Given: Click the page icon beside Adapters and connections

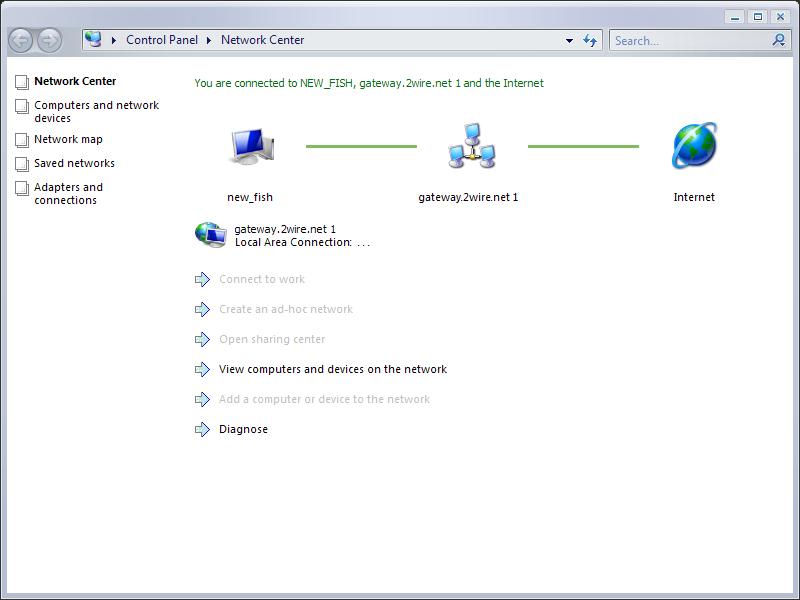Looking at the screenshot, I should pyautogui.click(x=22, y=188).
